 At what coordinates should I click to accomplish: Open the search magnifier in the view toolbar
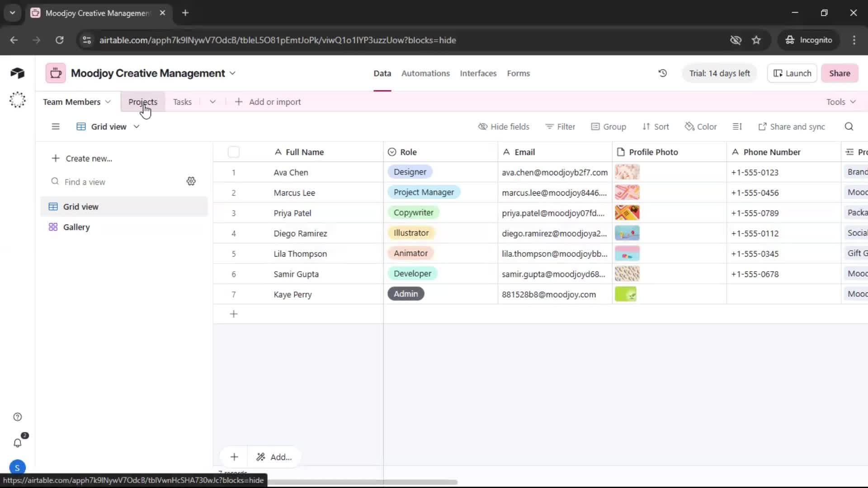click(849, 127)
